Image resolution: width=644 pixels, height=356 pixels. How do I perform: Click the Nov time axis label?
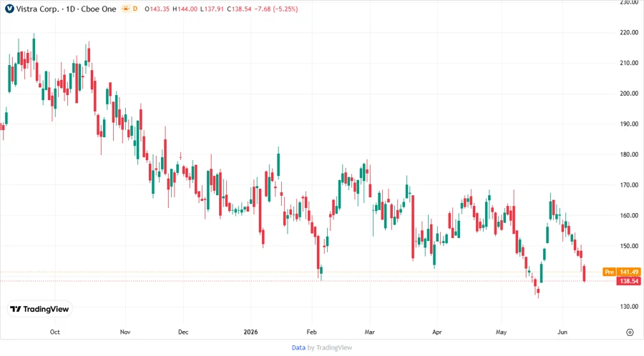pyautogui.click(x=125, y=332)
